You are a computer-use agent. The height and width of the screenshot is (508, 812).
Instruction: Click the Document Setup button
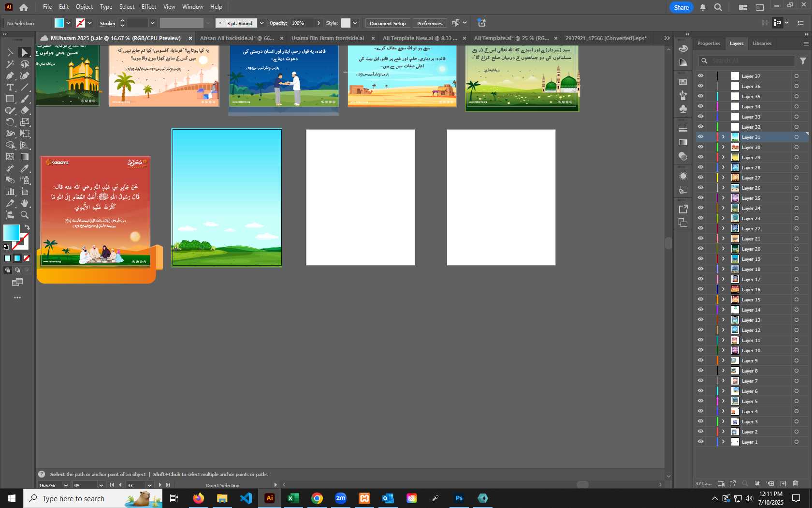pyautogui.click(x=388, y=23)
